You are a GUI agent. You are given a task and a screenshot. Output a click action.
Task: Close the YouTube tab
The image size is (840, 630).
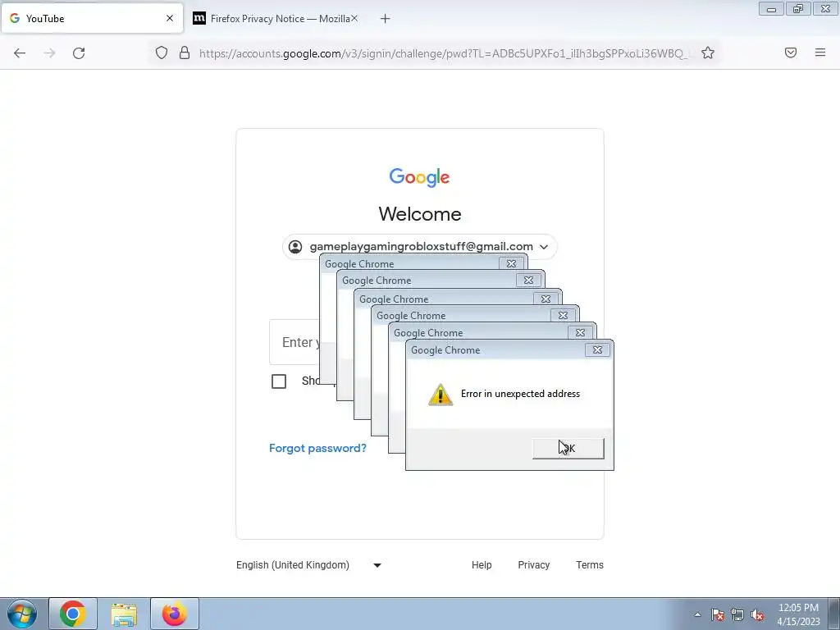[170, 18]
